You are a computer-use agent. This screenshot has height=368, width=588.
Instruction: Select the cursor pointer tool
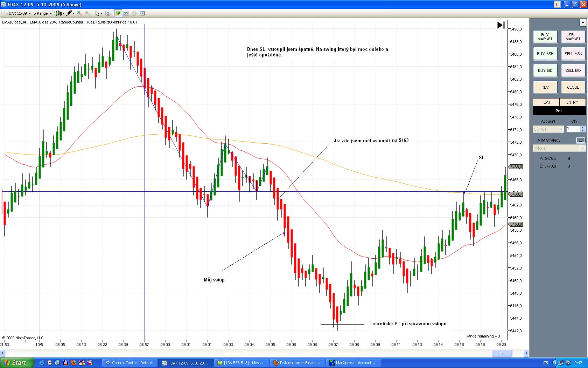click(x=97, y=13)
